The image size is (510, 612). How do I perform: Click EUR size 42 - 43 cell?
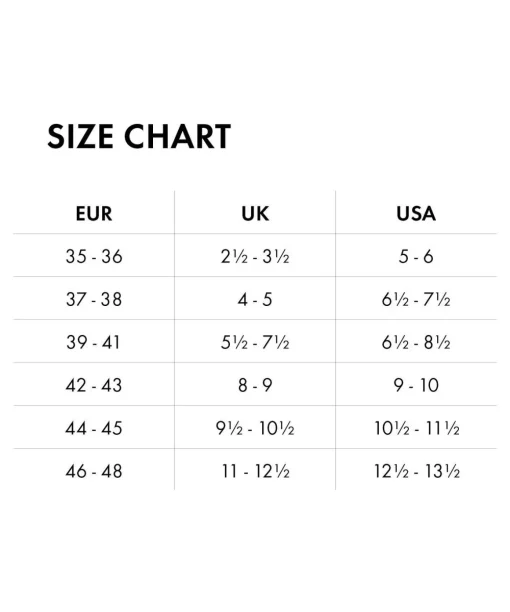click(94, 385)
